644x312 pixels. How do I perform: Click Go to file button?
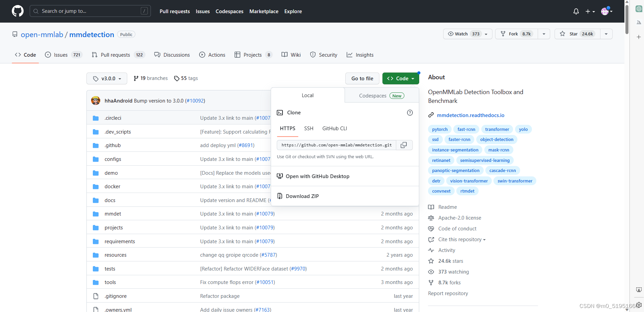point(362,78)
